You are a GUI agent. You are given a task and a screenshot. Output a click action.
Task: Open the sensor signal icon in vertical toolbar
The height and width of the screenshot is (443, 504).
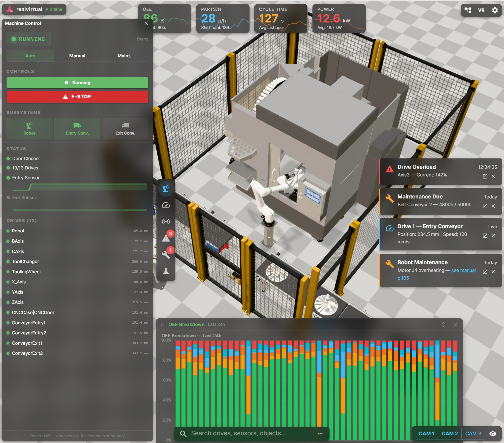166,222
